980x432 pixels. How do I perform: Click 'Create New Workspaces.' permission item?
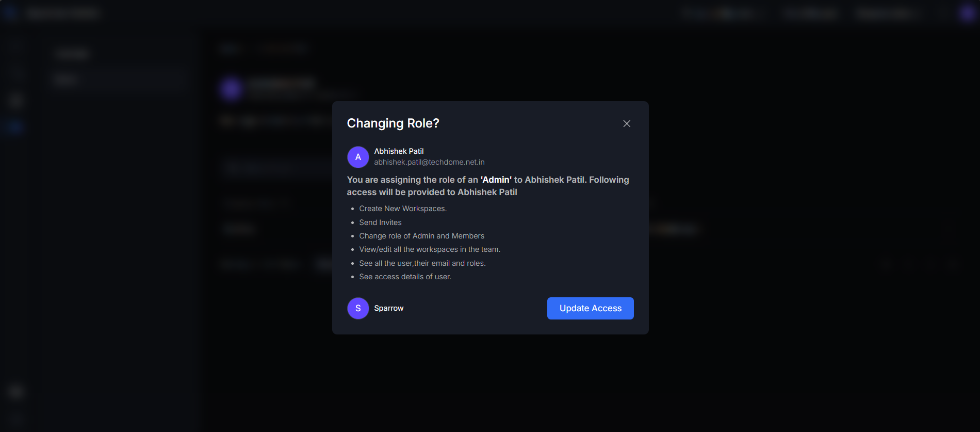tap(403, 209)
